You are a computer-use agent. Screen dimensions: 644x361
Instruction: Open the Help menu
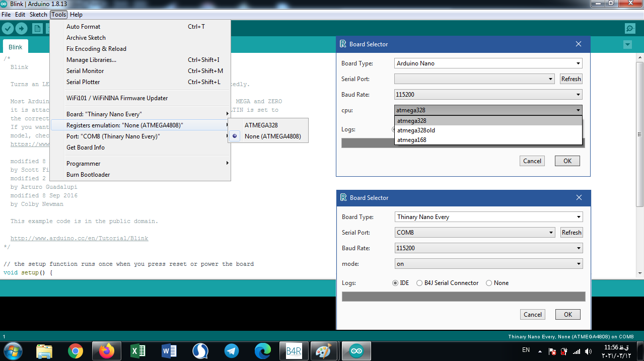[76, 15]
